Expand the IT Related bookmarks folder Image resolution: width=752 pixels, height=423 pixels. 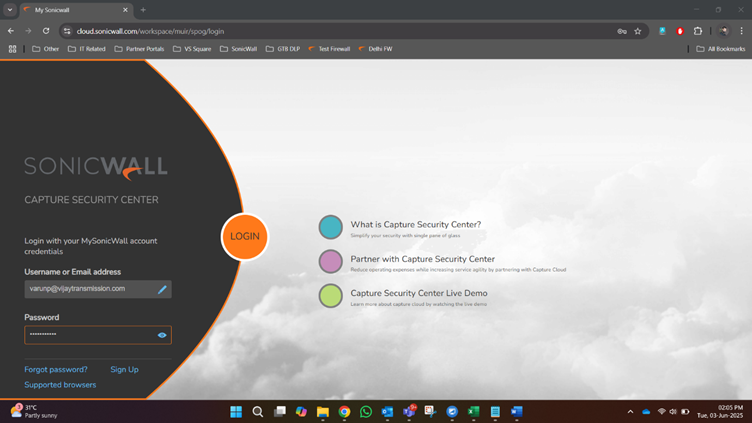87,49
